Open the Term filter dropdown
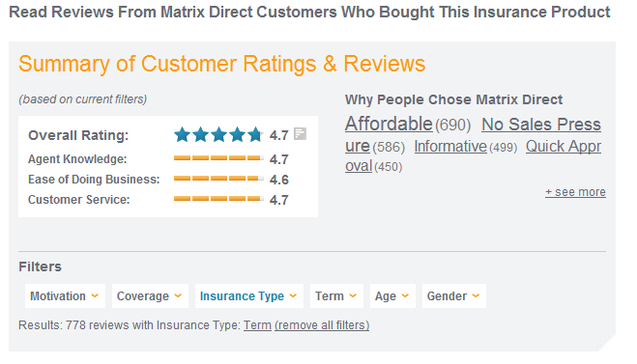The image size is (637, 364). (336, 296)
